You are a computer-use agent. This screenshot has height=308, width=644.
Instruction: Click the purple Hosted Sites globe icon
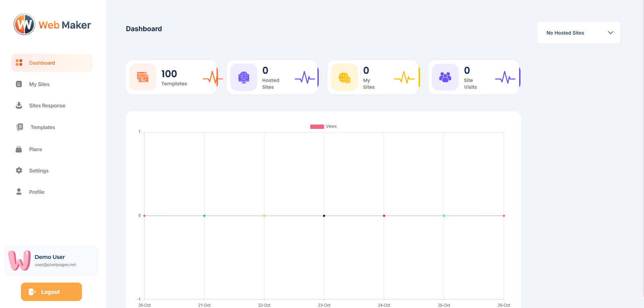tap(244, 77)
